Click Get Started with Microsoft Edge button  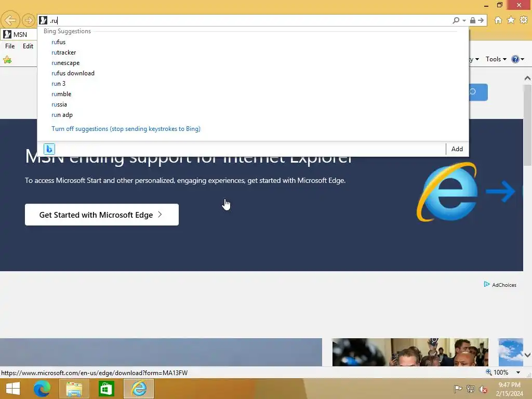[x=101, y=215]
